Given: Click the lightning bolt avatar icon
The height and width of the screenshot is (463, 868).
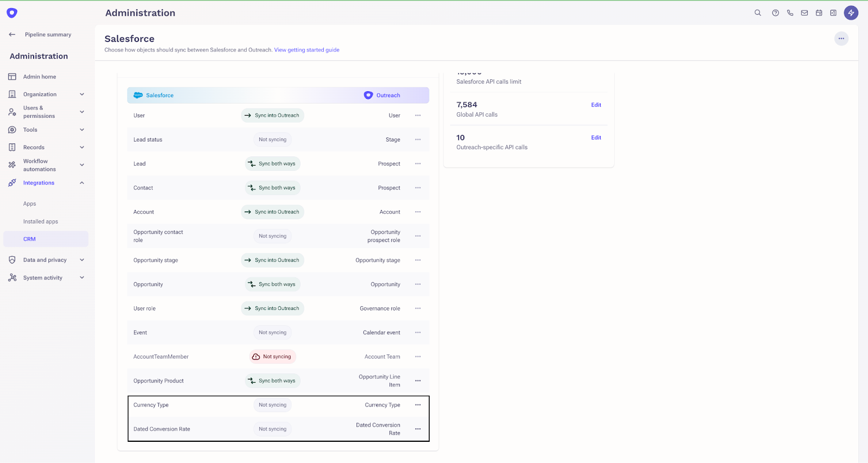Looking at the screenshot, I should (851, 13).
